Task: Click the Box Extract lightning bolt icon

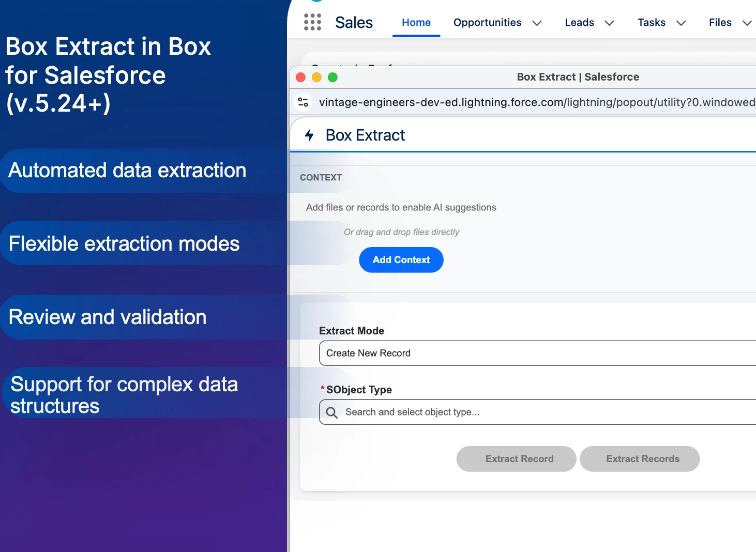Action: [309, 135]
